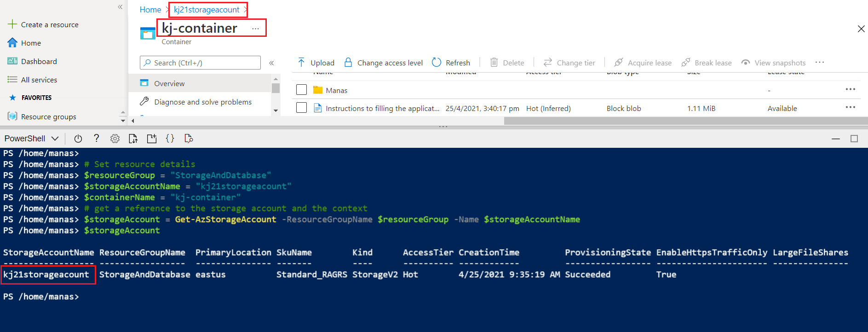
Task: Click Change access level
Action: [384, 63]
